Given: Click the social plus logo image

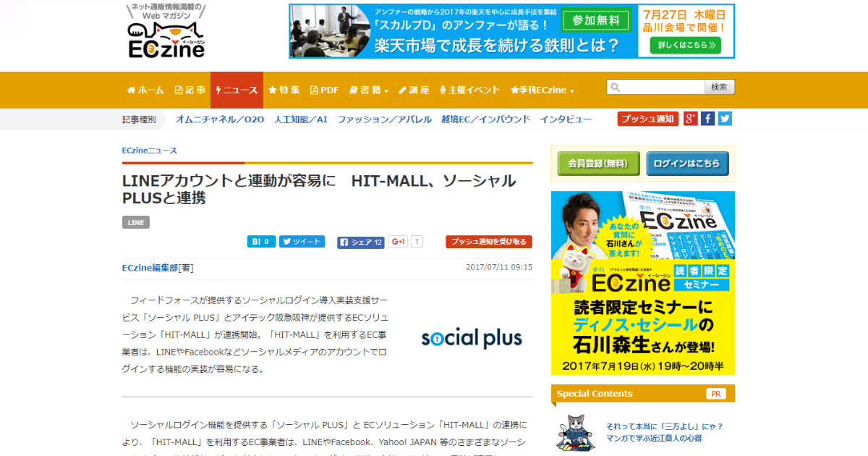Looking at the screenshot, I should (x=472, y=338).
